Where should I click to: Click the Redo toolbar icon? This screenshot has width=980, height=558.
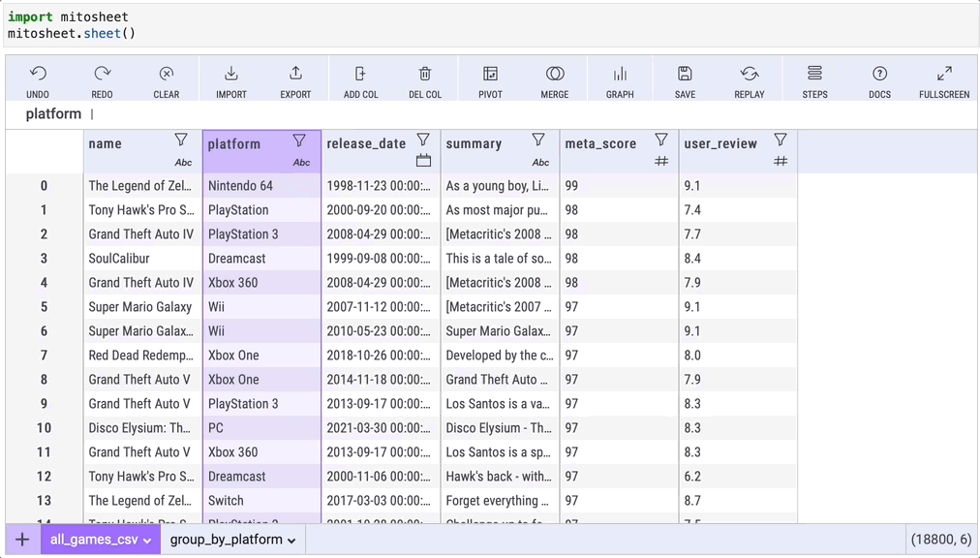[102, 80]
